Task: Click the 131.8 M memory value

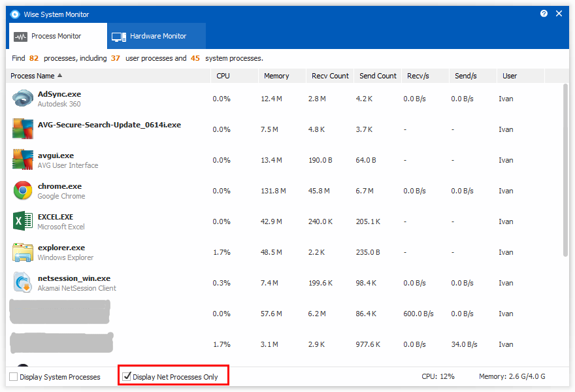Action: point(273,191)
